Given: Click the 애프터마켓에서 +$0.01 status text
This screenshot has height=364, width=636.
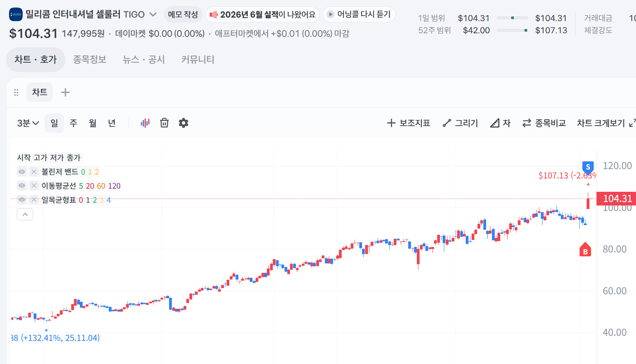Looking at the screenshot, I should coord(282,34).
